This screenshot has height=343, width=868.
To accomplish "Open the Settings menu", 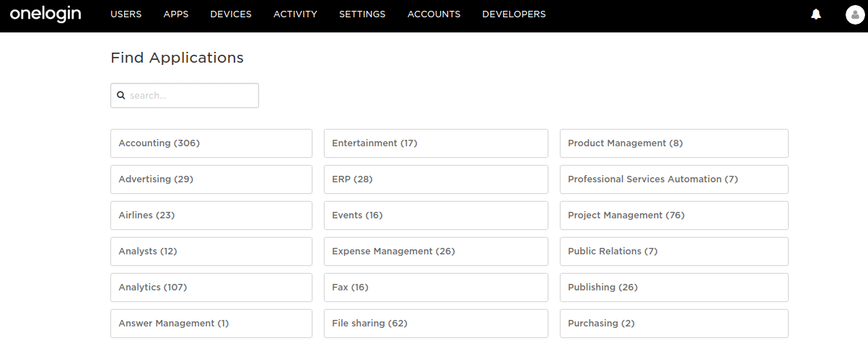I will (x=362, y=14).
